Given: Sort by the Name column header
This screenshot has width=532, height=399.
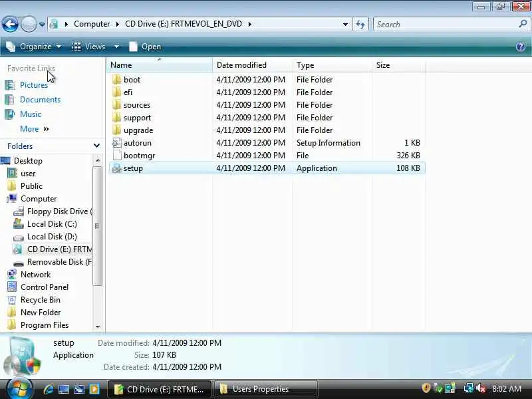Looking at the screenshot, I should click(160, 65).
